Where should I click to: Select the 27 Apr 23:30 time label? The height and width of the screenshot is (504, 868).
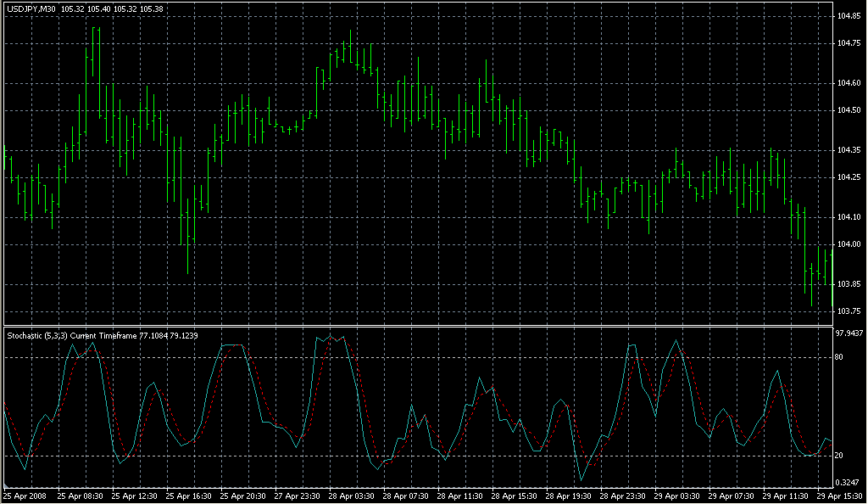pos(298,495)
